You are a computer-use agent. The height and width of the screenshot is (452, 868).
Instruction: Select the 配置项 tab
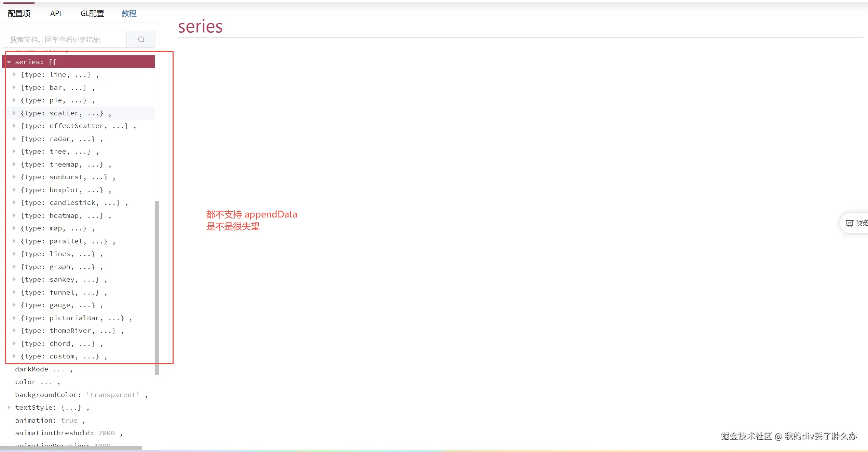click(x=19, y=14)
